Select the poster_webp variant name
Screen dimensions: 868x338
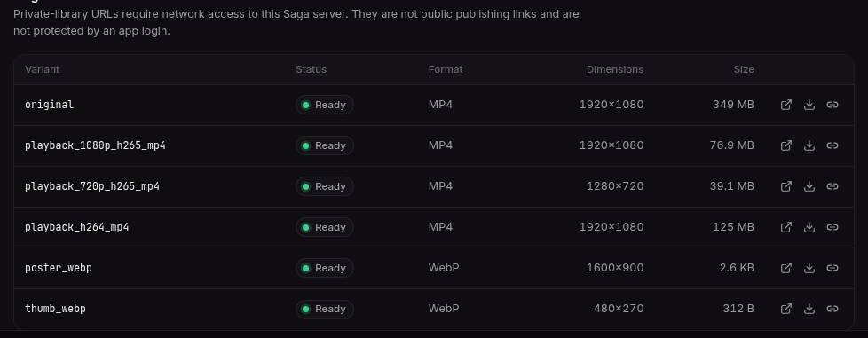click(x=59, y=268)
